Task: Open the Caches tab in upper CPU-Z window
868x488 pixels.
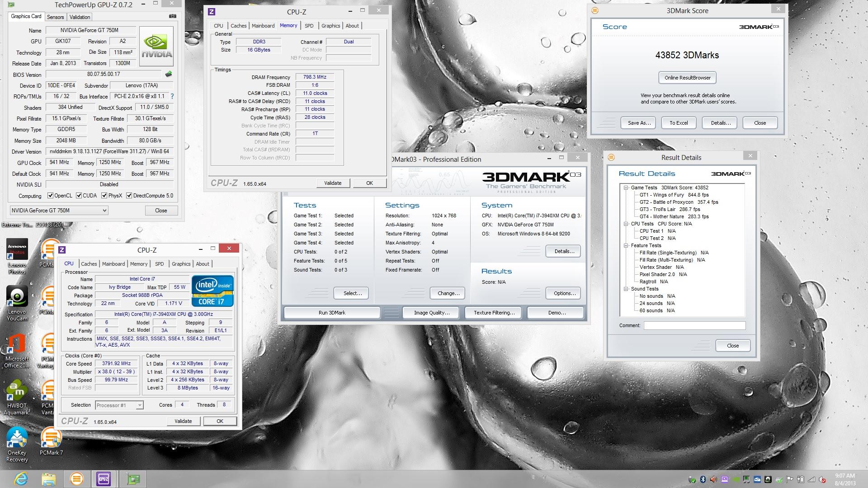Action: (239, 26)
